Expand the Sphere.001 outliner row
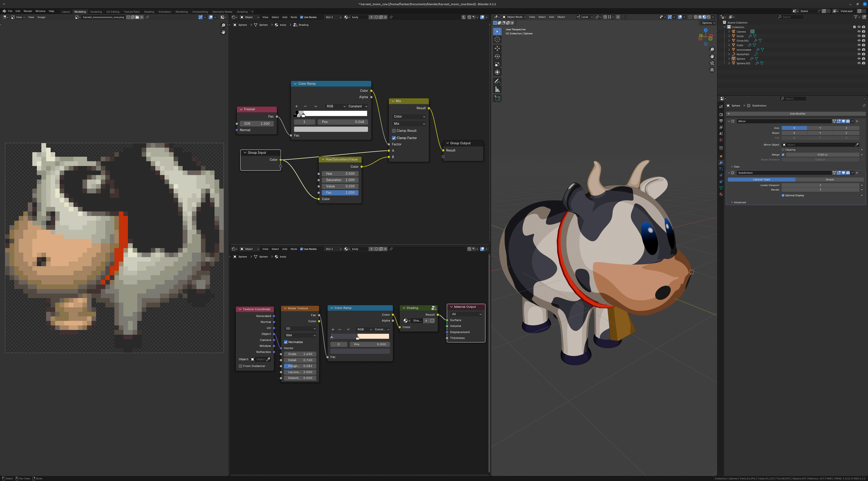Viewport: 868px width, 481px height. click(729, 63)
